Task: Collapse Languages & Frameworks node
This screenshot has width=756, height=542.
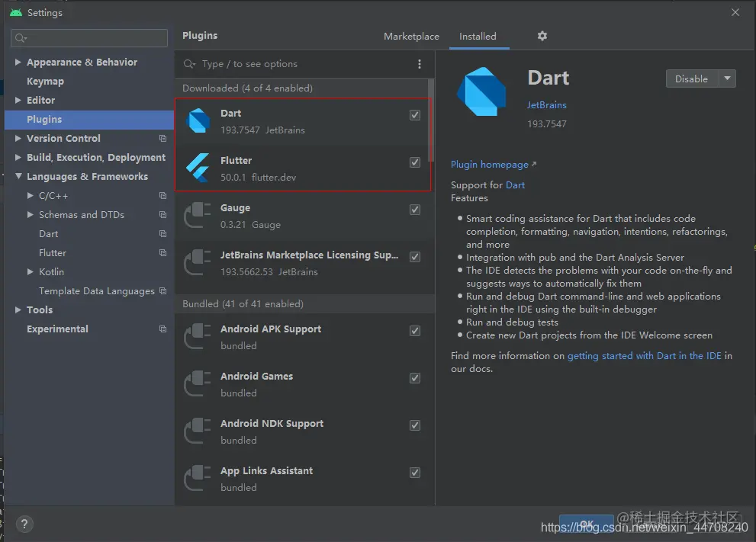Action: tap(18, 176)
